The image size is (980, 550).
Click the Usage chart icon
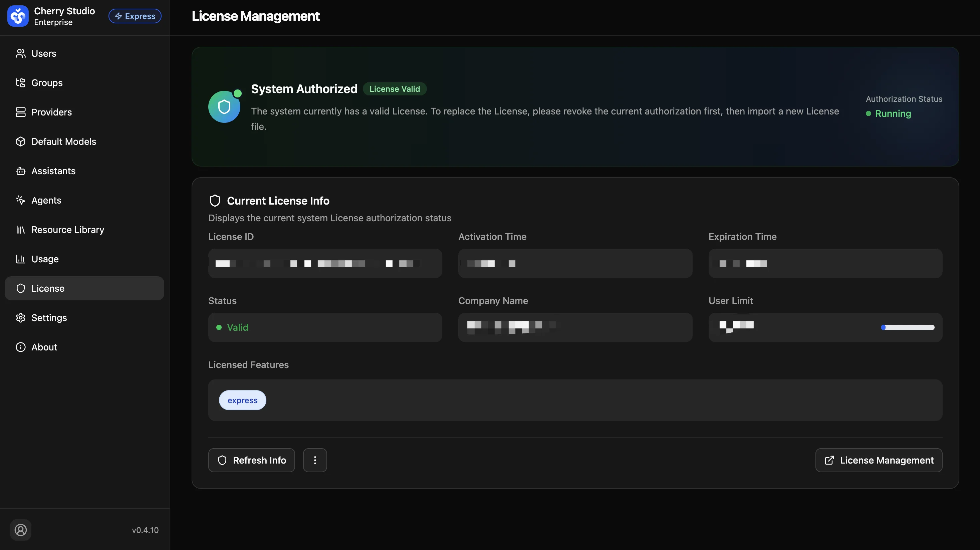[x=21, y=259]
